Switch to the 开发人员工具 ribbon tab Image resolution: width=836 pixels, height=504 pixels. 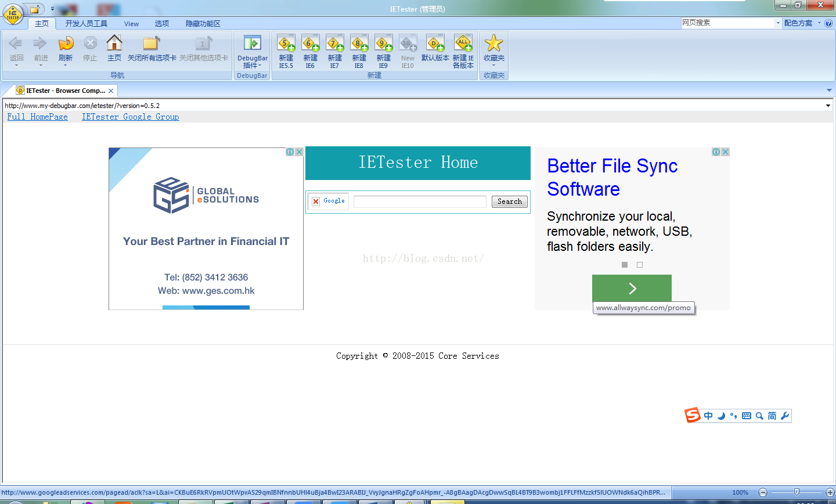pos(86,24)
